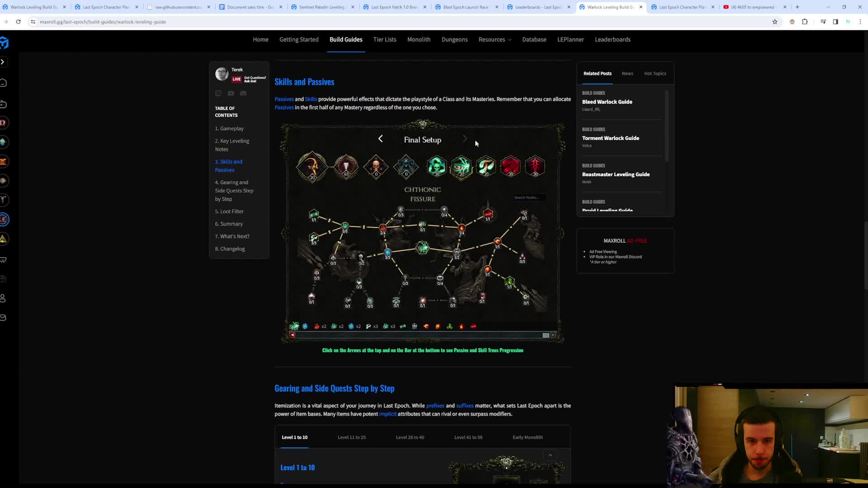Select the skull passive icon showing 0
868x488 pixels.
click(x=376, y=167)
